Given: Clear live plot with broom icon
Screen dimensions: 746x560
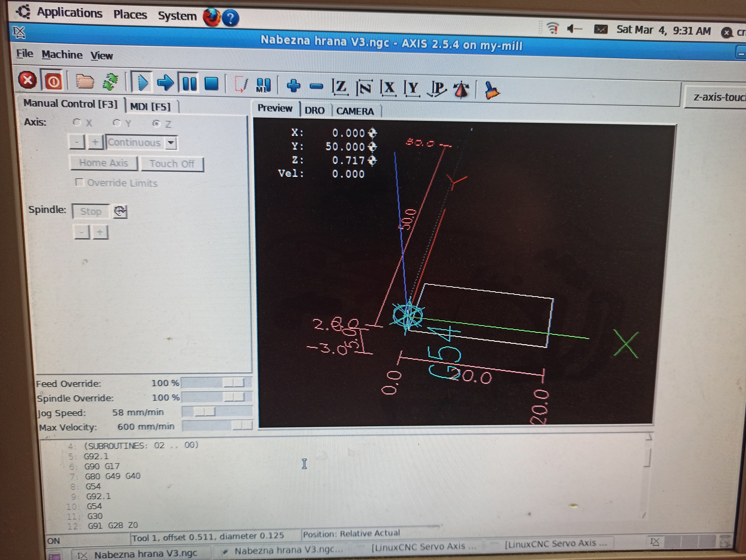Looking at the screenshot, I should (491, 90).
